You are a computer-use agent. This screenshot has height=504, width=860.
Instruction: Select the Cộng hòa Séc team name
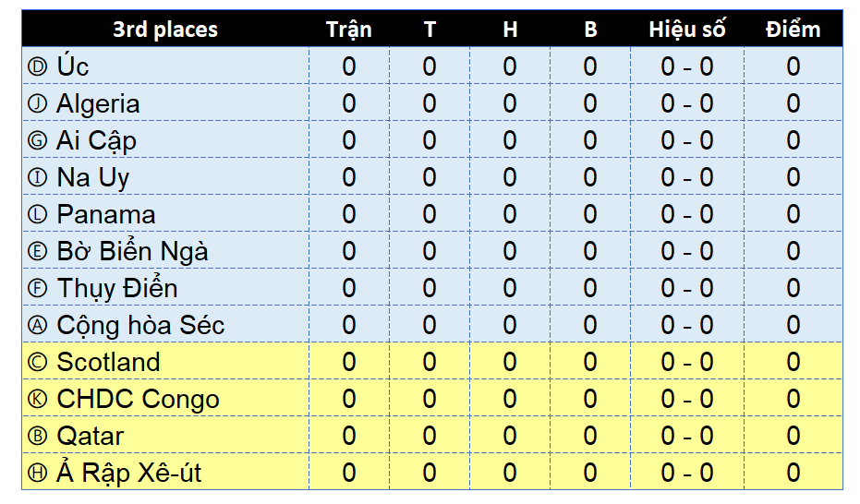[140, 326]
